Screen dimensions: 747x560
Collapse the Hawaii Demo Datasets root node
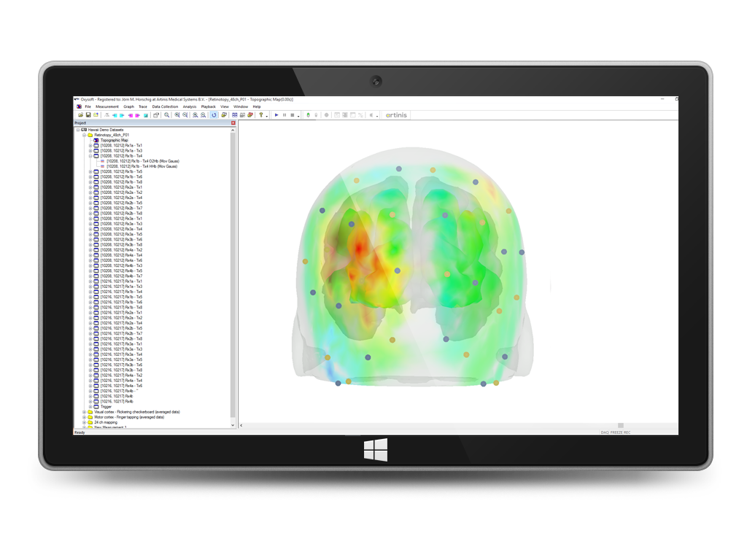(78, 130)
